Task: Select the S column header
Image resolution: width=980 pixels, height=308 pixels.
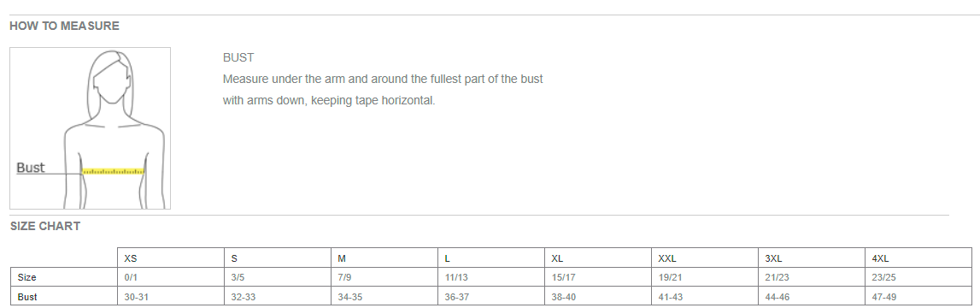Action: [278, 258]
